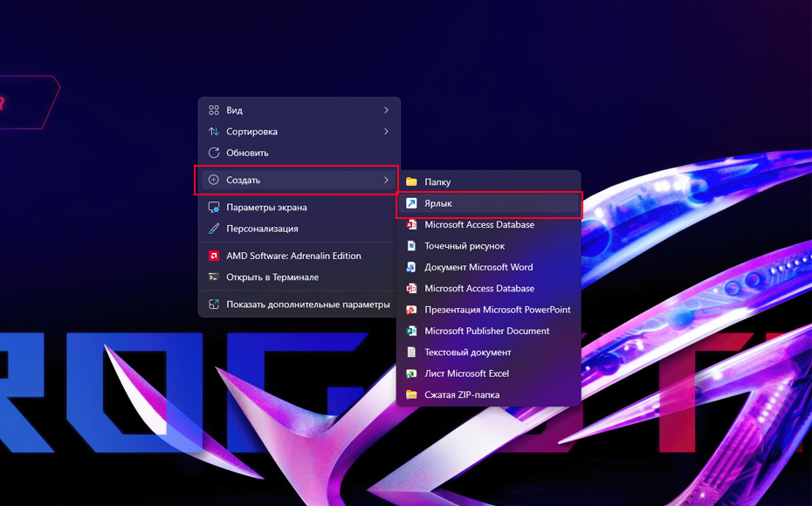Click the Точечный рисунок bitmap icon
Viewport: 812px width, 506px height.
[412, 246]
